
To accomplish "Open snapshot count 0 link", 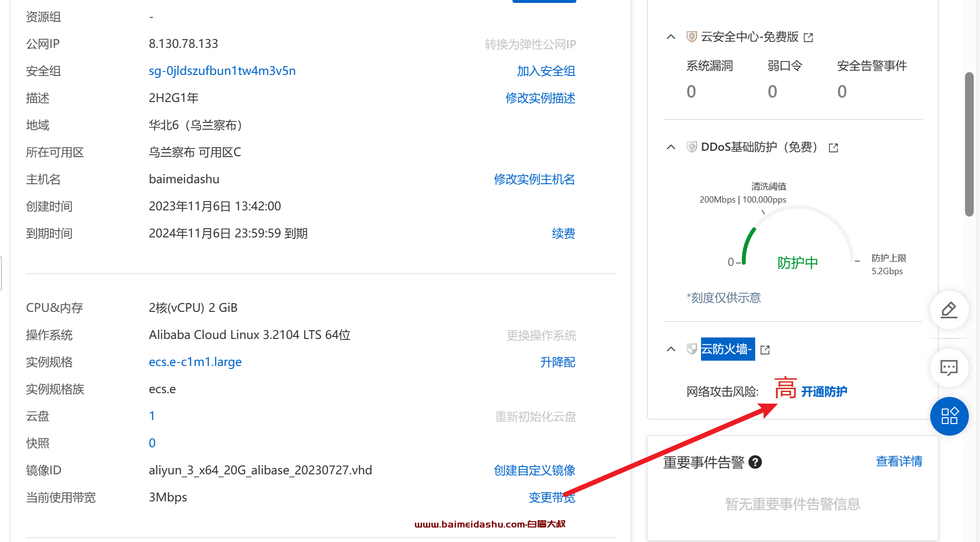I will [152, 443].
